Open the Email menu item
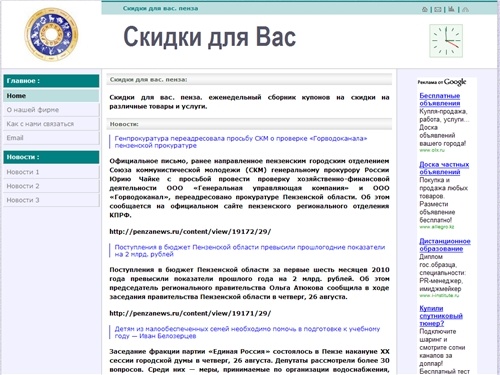The height and width of the screenshot is (375, 500). tap(51, 138)
